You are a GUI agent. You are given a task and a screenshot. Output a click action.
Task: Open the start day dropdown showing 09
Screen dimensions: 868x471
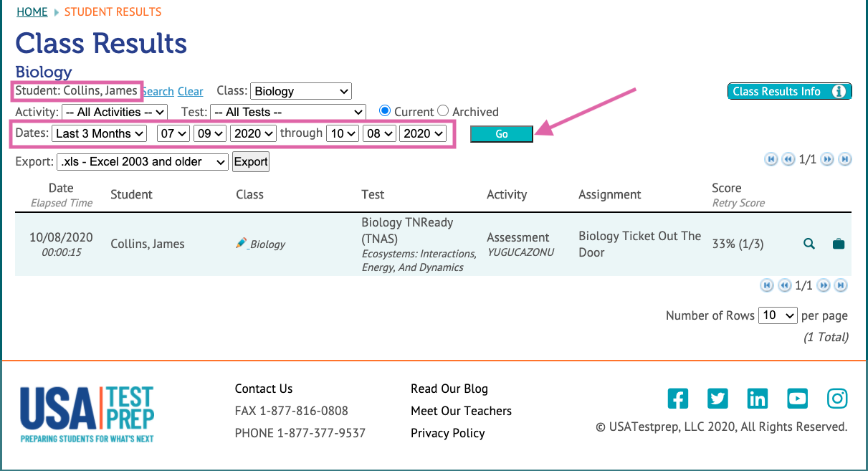pos(210,133)
